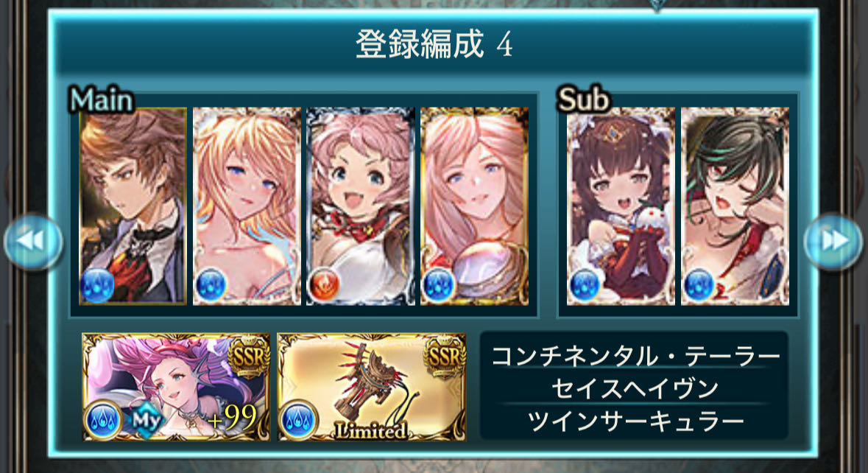
Task: Select the brunette sub member holding ice cream
Action: (x=621, y=206)
